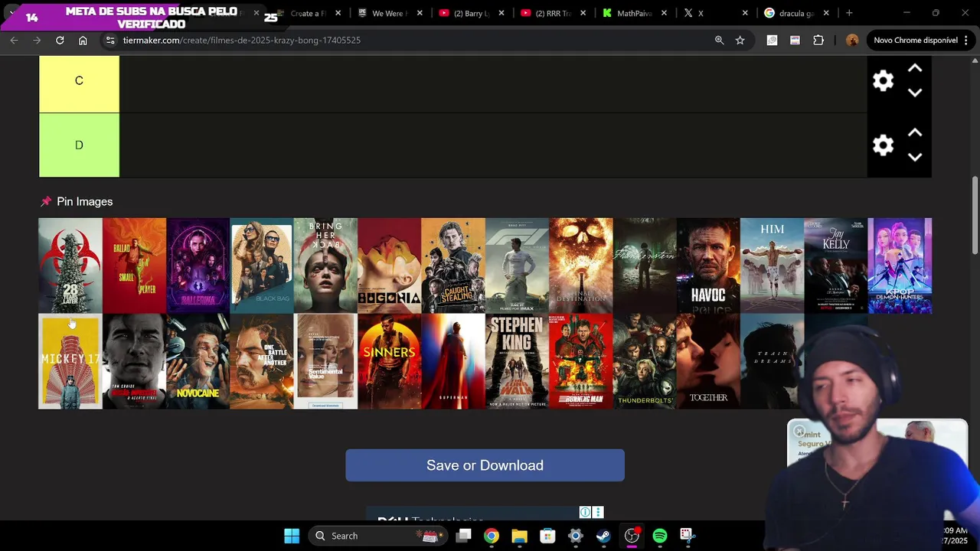Click the taskbar Search box
The height and width of the screenshot is (551, 980).
pos(376,536)
